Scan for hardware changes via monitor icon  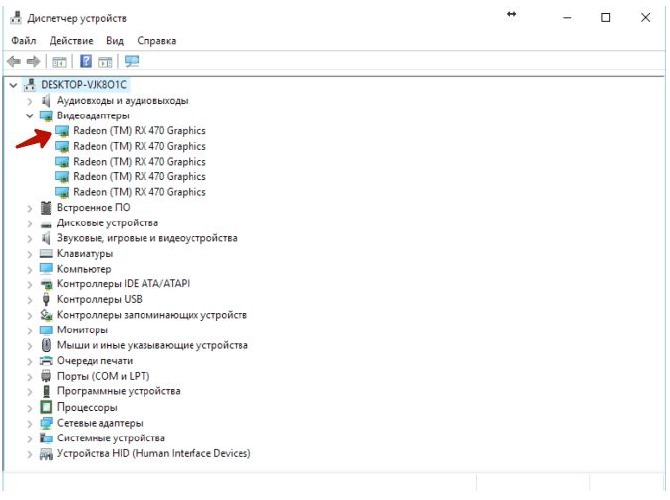point(132,62)
